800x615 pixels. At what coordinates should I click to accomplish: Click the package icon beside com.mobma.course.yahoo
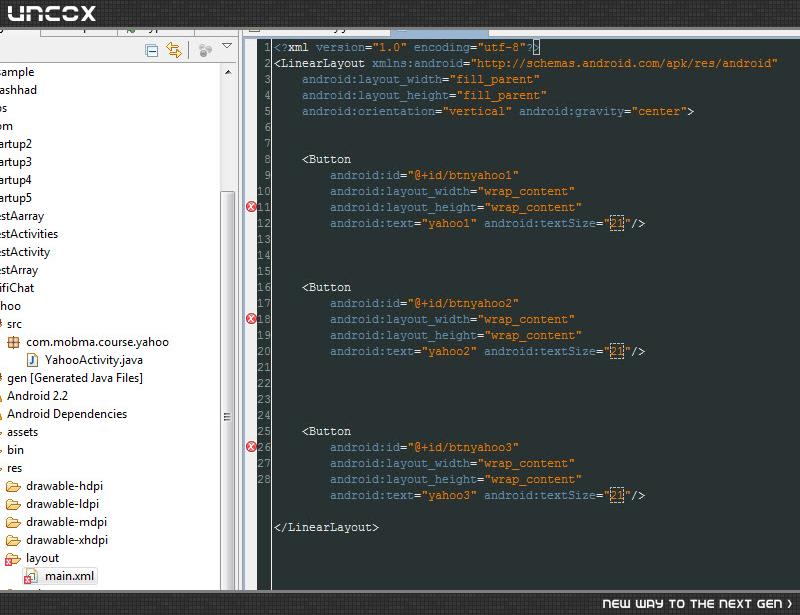click(x=13, y=342)
